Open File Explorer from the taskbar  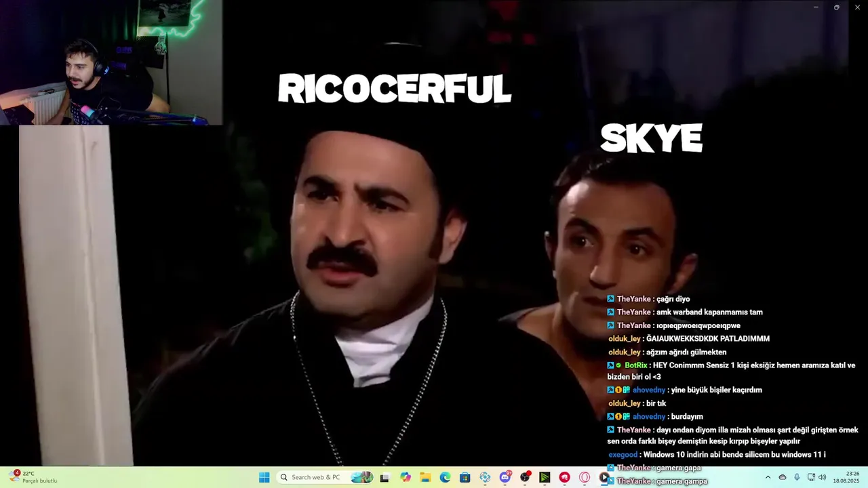pyautogui.click(x=425, y=477)
